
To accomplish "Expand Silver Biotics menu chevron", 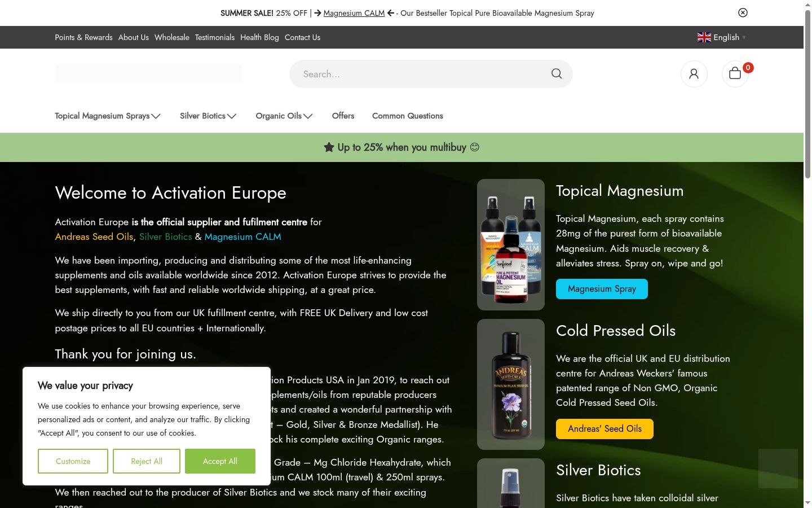I will [232, 116].
